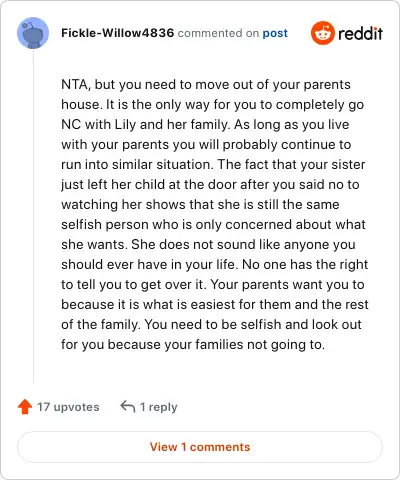Click the line starting "should ever have"
Screen dimensions: 400x480
[x=214, y=265]
